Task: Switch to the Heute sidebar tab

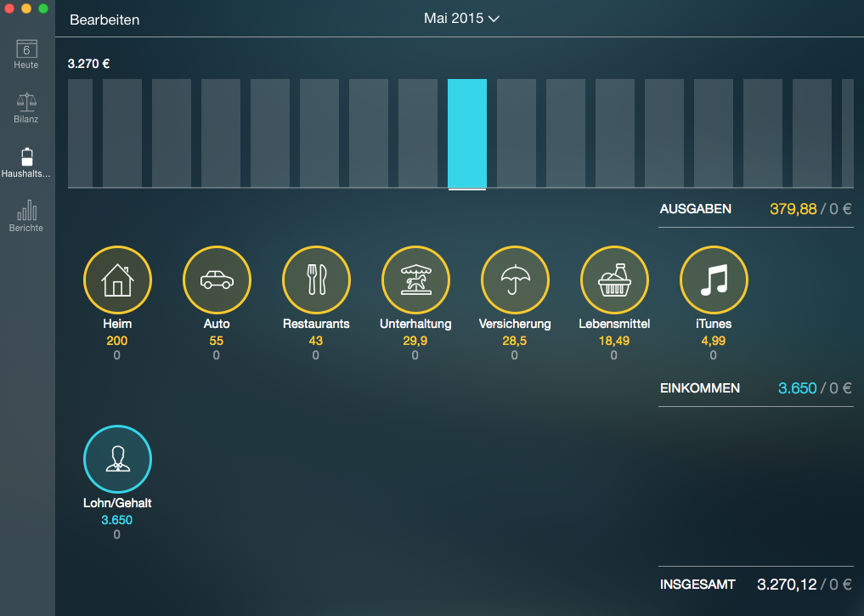Action: (x=26, y=54)
